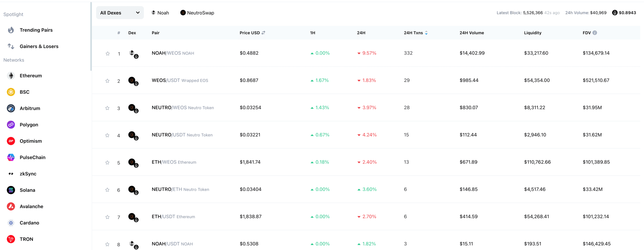Open the All Dexes dropdown
This screenshot has height=250, width=644.
[120, 13]
